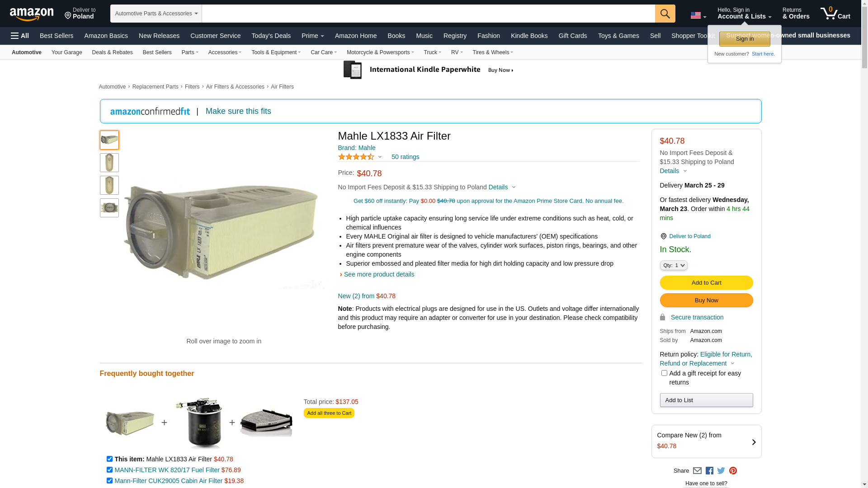Open the shopping cart icon
The image size is (868, 488).
(835, 13)
